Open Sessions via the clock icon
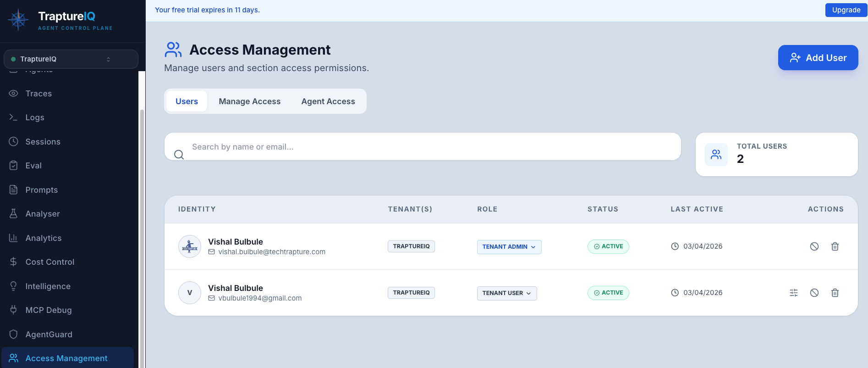868x368 pixels. click(x=14, y=141)
